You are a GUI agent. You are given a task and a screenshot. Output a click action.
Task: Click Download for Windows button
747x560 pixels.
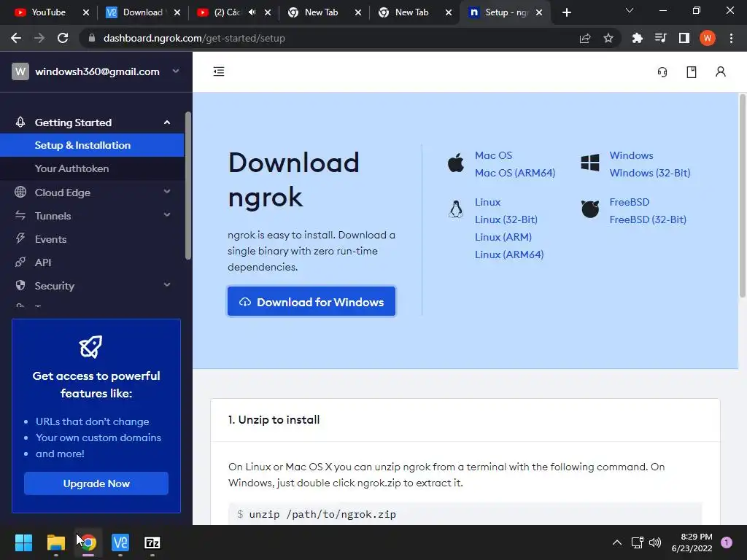[x=311, y=301]
